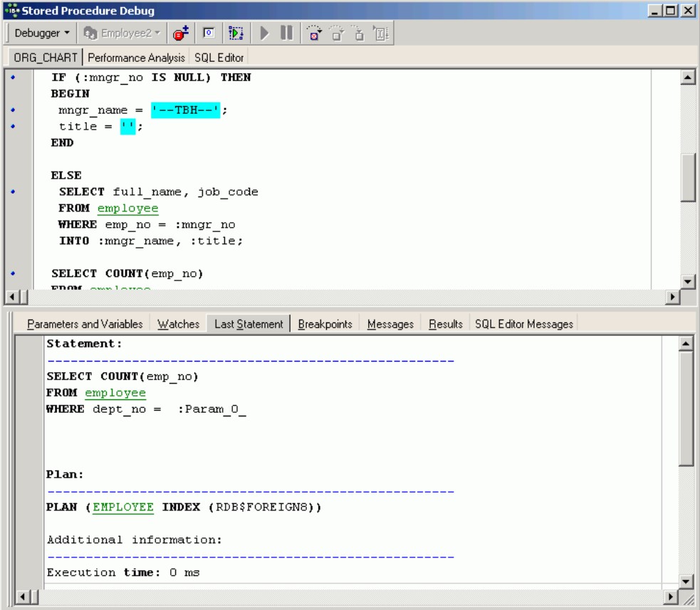Click the employee table link in Statement
This screenshot has width=700, height=610.
point(115,393)
